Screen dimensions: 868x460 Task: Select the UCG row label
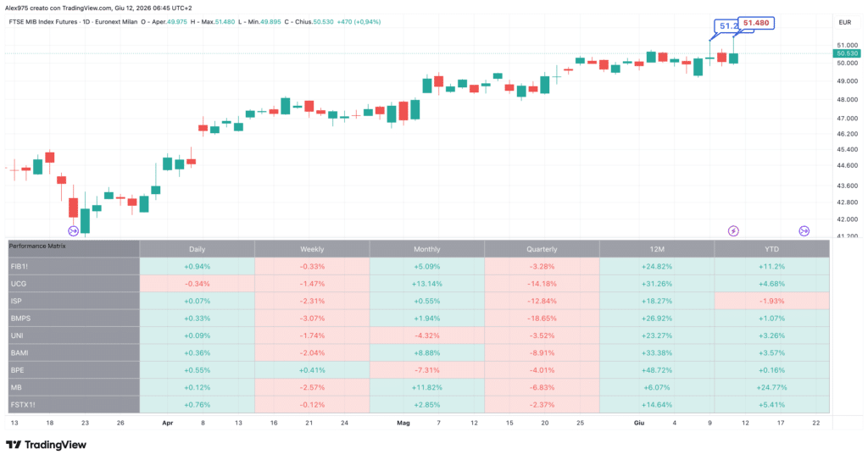[x=74, y=284]
